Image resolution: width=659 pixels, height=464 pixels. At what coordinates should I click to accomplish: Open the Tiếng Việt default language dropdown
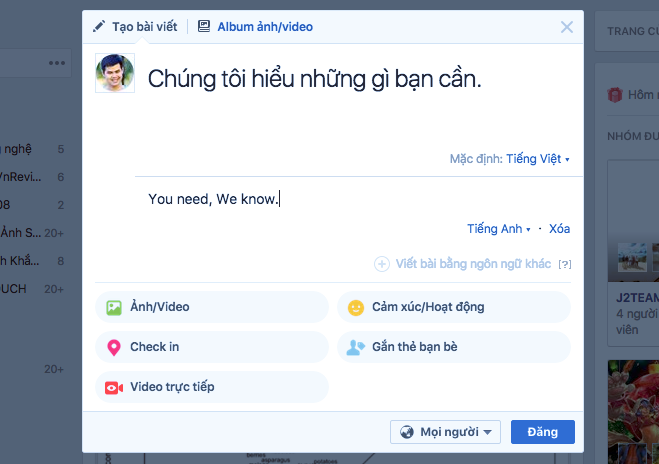(537, 159)
